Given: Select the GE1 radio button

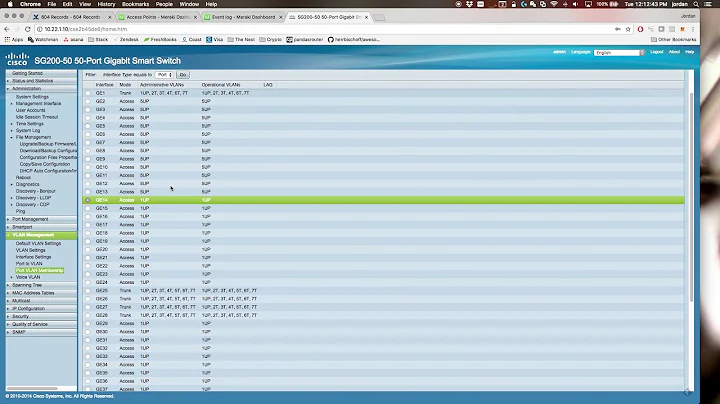Looking at the screenshot, I should [88, 93].
